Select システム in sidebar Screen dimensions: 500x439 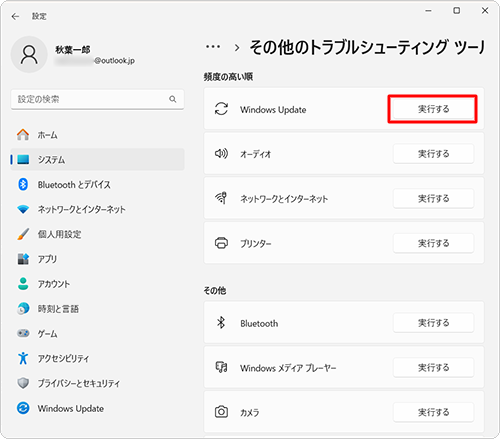97,159
